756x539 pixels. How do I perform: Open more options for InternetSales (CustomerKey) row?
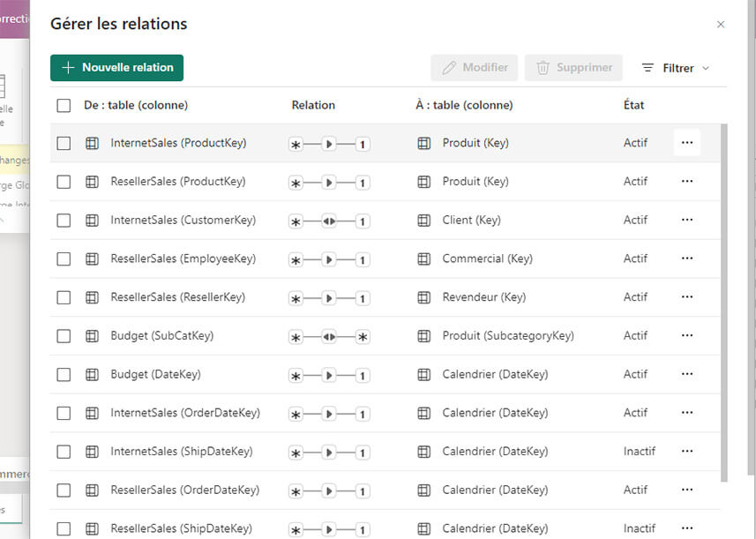pos(687,220)
